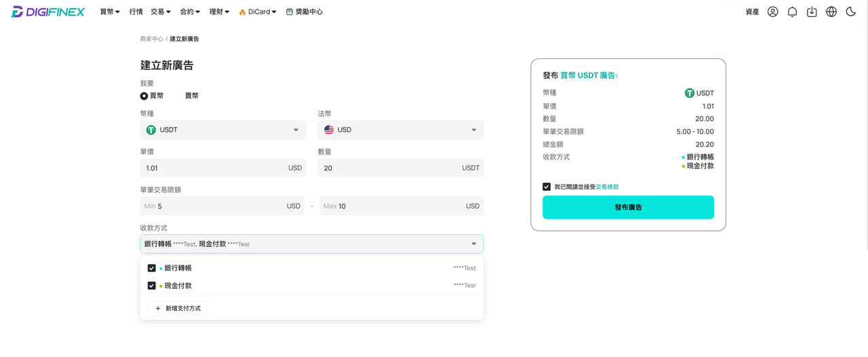Uncheck the 現金付款 payment checkbox
This screenshot has width=868, height=357.
152,286
